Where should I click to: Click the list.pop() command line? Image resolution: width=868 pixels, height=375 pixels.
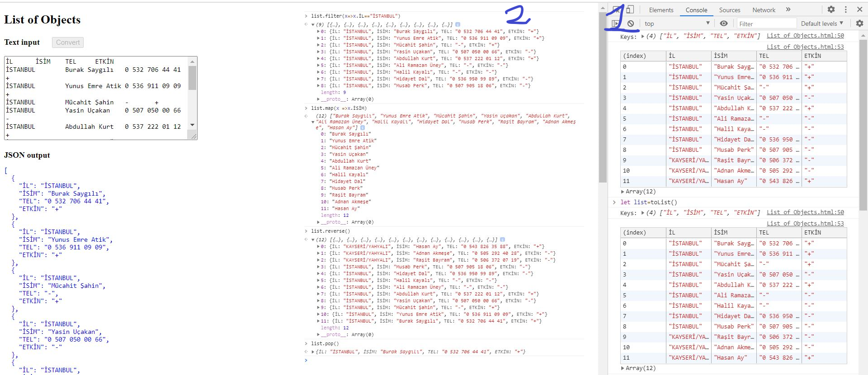[325, 344]
